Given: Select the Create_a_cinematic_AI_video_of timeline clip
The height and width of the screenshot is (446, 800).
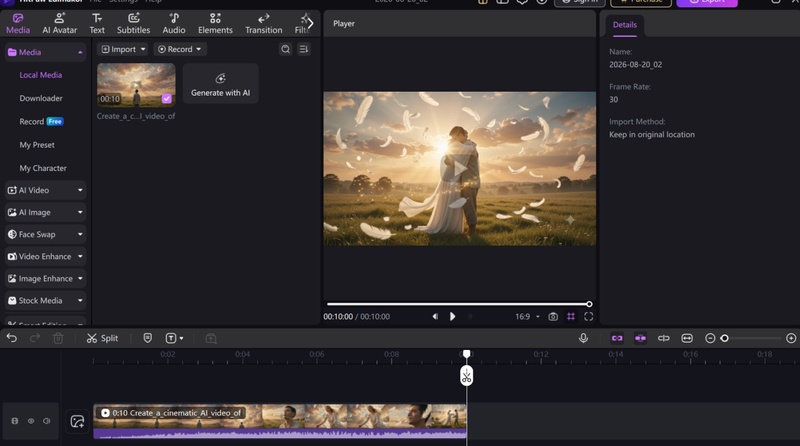Looking at the screenshot, I should tap(280, 422).
